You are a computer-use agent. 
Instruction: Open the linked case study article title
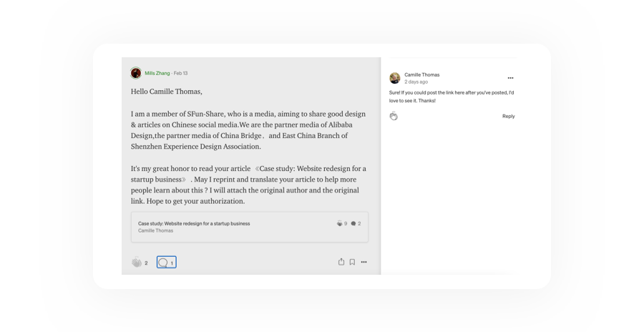click(x=194, y=223)
